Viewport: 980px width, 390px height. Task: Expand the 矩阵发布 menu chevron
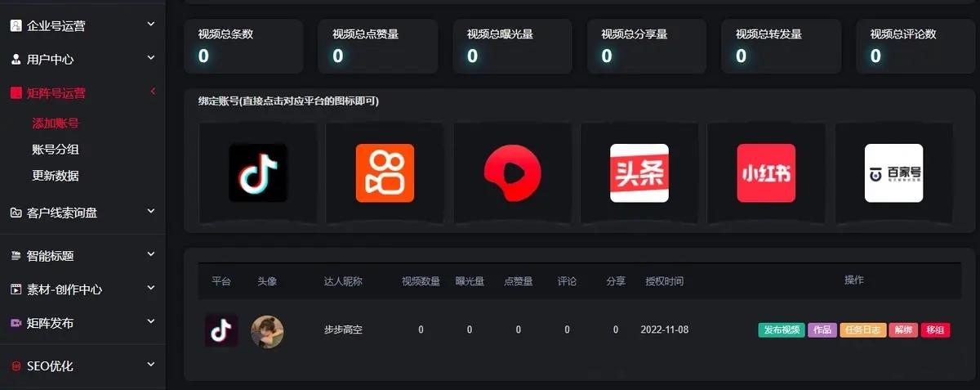151,321
